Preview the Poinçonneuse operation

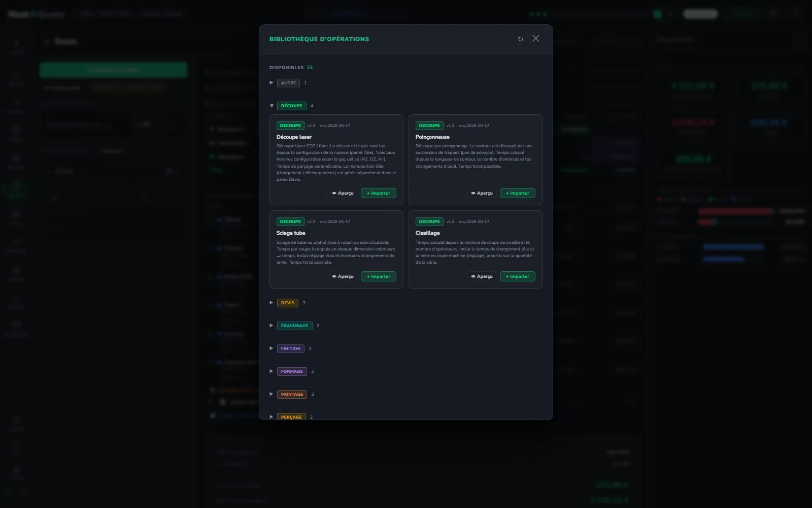click(482, 193)
